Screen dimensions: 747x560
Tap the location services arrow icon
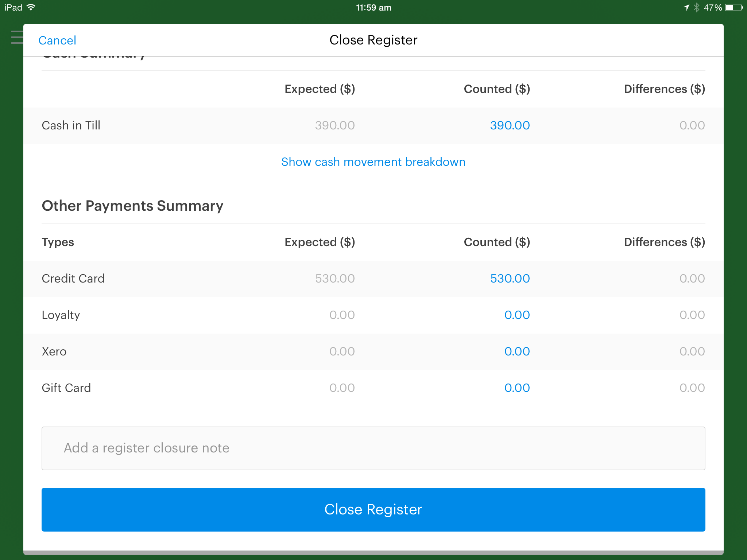coord(686,8)
